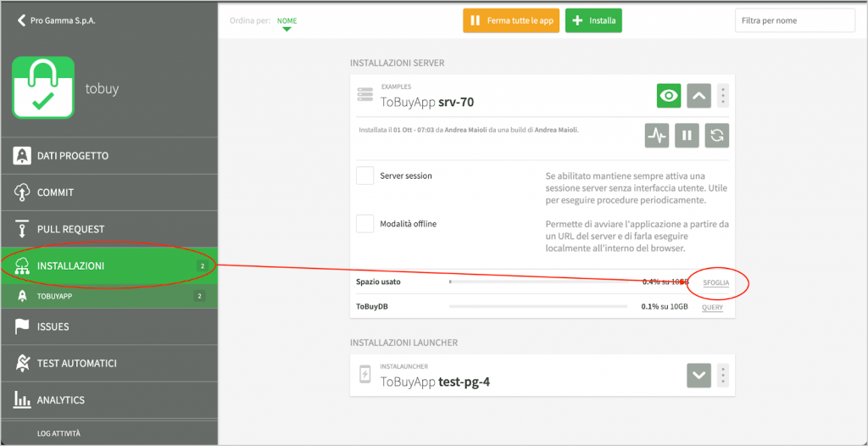Click the ToBuyDB label
Screen dimensions: 868x446
[371, 306]
